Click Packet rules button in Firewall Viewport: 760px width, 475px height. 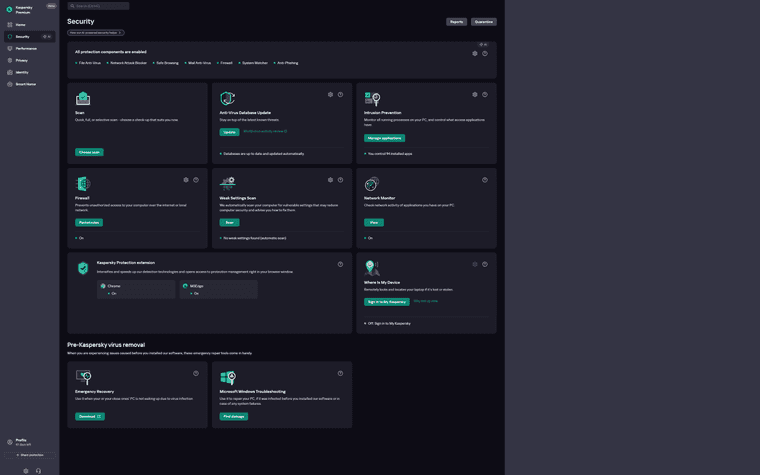89,222
